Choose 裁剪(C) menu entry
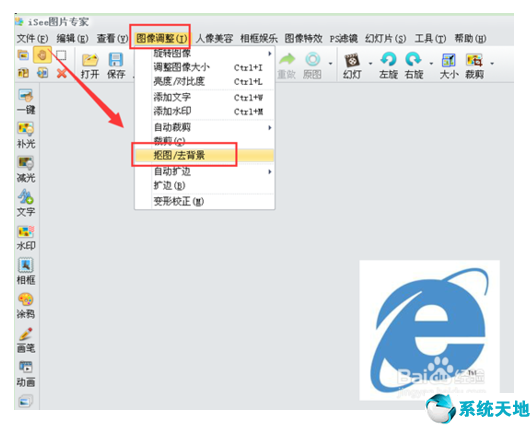 click(205, 141)
